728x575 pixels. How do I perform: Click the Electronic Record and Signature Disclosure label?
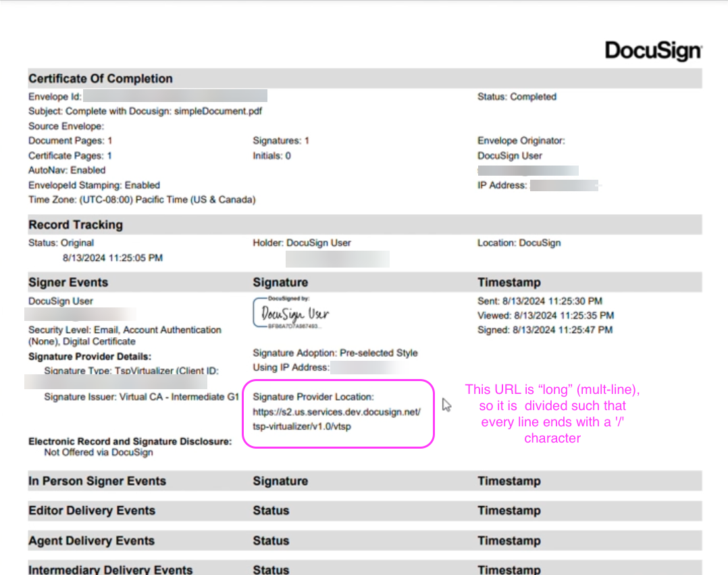click(x=130, y=441)
